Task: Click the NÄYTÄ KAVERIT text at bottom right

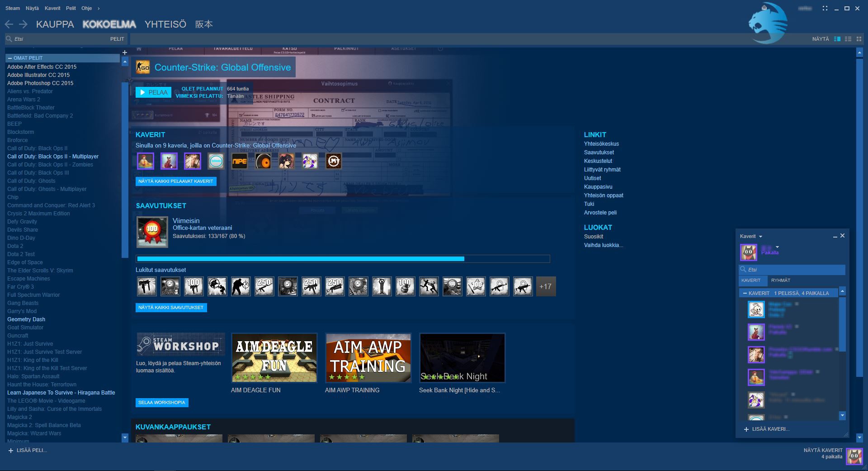Action: (823, 450)
